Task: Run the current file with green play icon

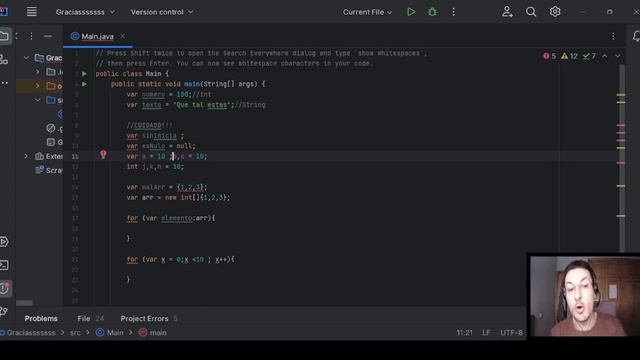Action: [411, 12]
